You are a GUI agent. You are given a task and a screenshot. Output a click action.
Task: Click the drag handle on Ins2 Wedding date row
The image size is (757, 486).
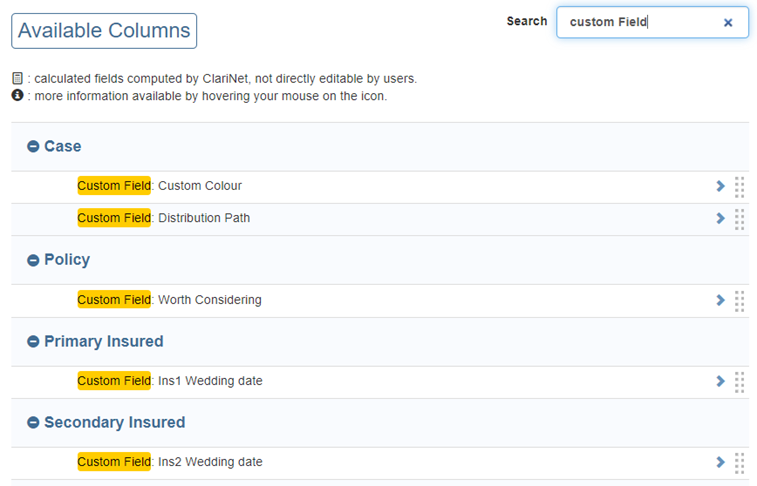[x=739, y=463]
